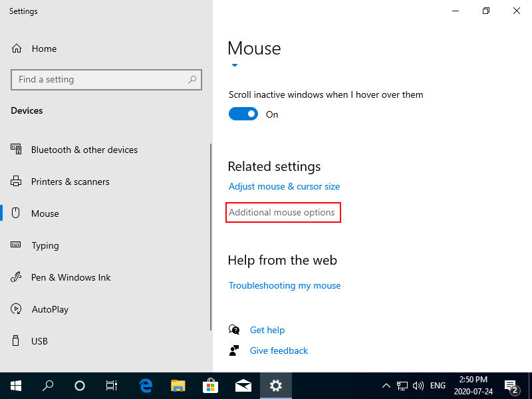This screenshot has height=399, width=532.
Task: Click the Give feedback link
Action: [x=279, y=350]
